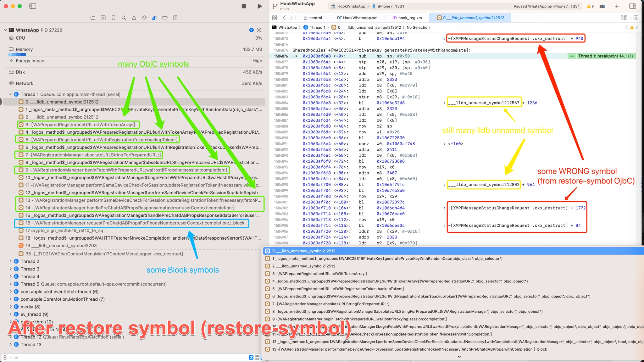644x362 pixels.
Task: Open the Bookmark navigator
Action: (114, 18)
